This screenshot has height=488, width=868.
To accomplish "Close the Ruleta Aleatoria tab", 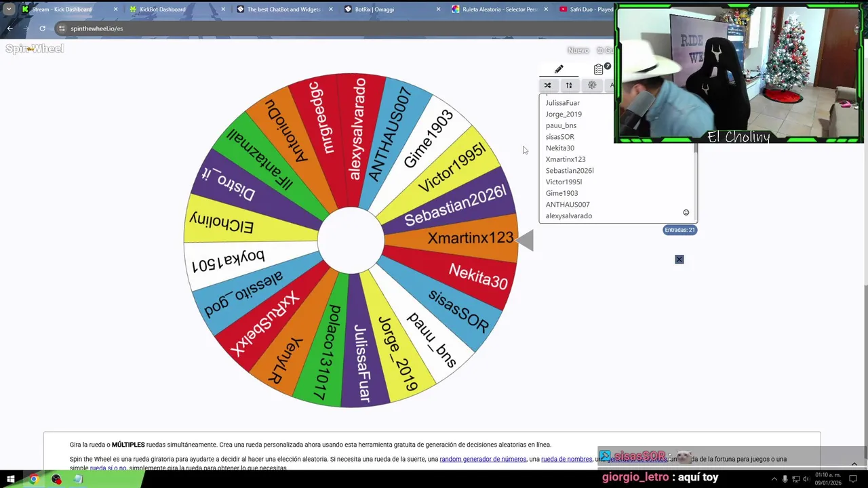I will click(x=546, y=9).
